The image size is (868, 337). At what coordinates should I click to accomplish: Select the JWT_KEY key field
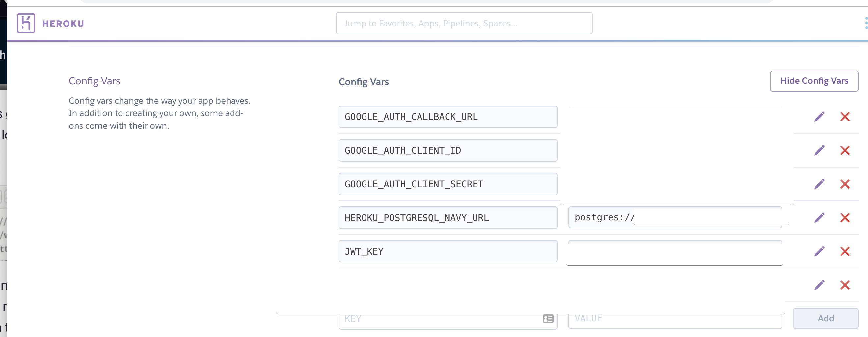click(x=448, y=251)
